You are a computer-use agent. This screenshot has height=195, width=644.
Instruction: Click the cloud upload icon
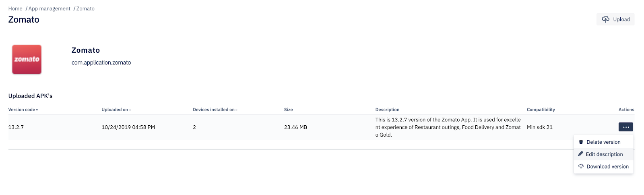[605, 19]
